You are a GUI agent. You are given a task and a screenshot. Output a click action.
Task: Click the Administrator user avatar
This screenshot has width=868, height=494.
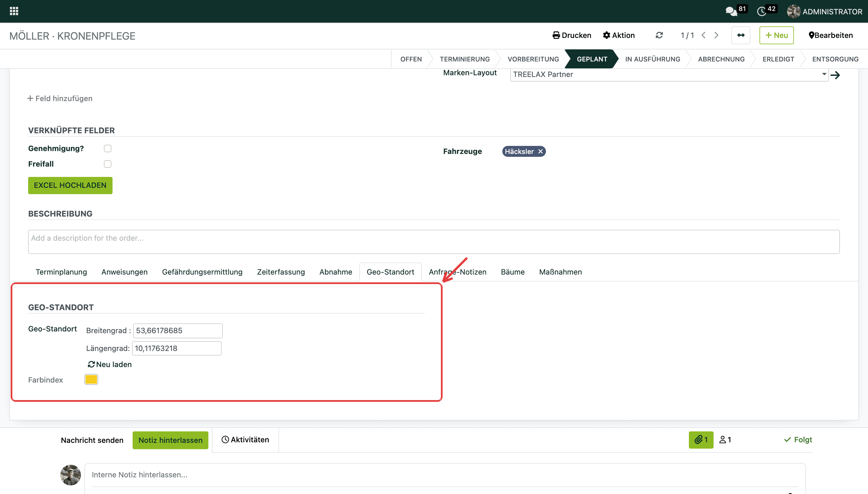(793, 11)
